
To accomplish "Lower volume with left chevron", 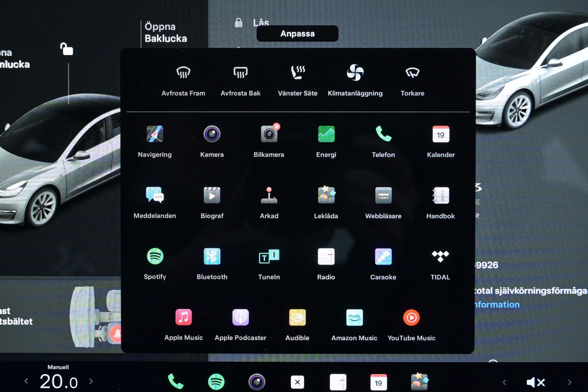I will [x=505, y=382].
